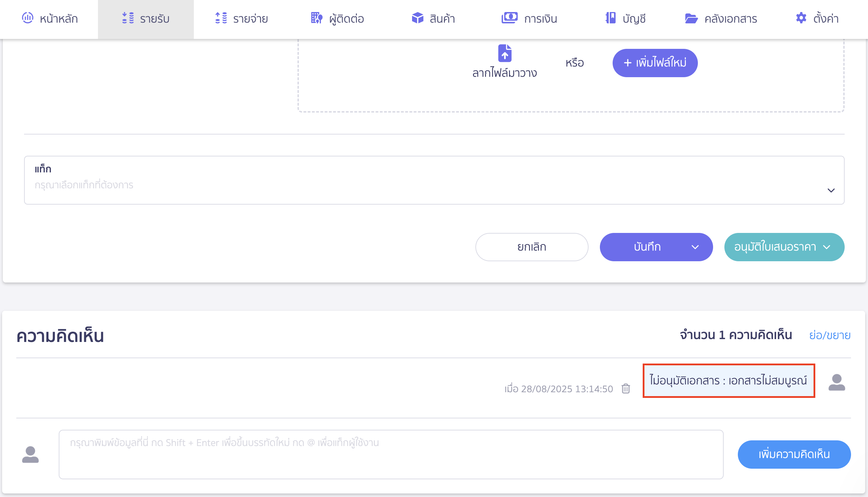Click the หน้าหลัก dashboard icon
Screen dimensions: 868x497
28,18
